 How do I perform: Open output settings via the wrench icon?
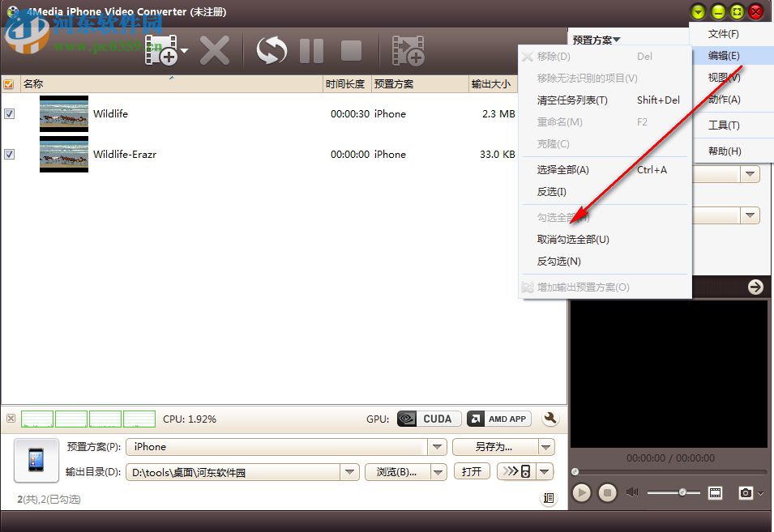[x=550, y=419]
